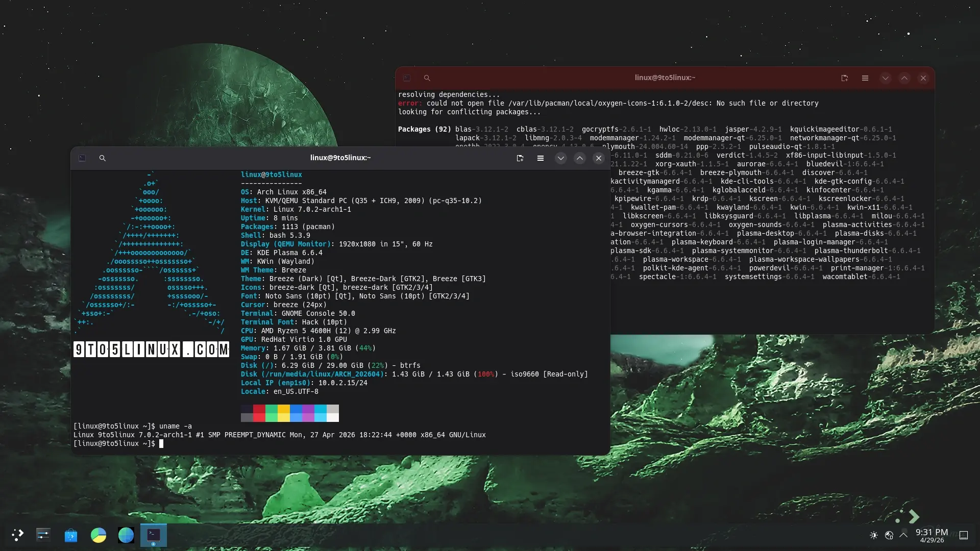Launch Discover software store
Viewport: 980px width, 551px height.
click(x=71, y=535)
